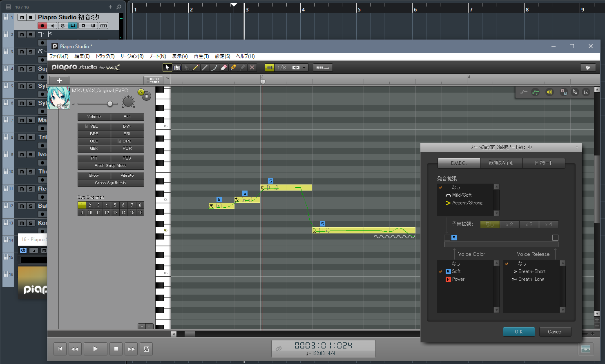Confirm note settings with OK
The image size is (605, 364).
click(x=519, y=332)
